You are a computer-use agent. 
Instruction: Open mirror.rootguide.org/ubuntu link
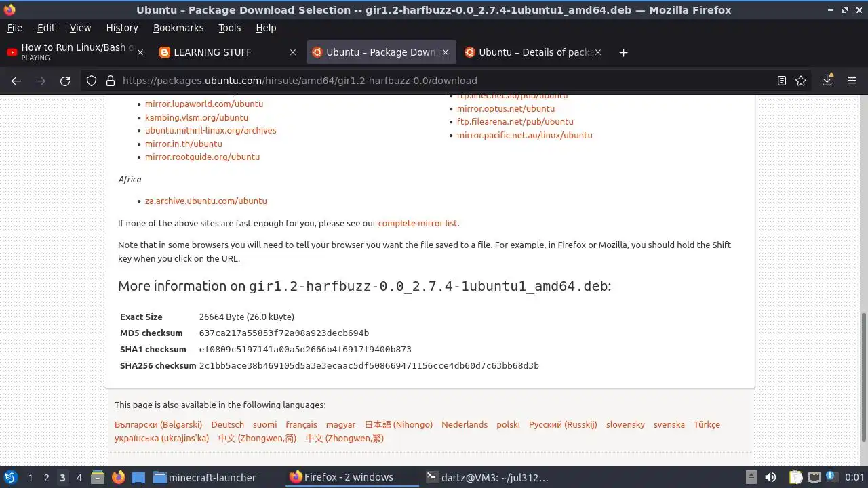[x=202, y=157]
